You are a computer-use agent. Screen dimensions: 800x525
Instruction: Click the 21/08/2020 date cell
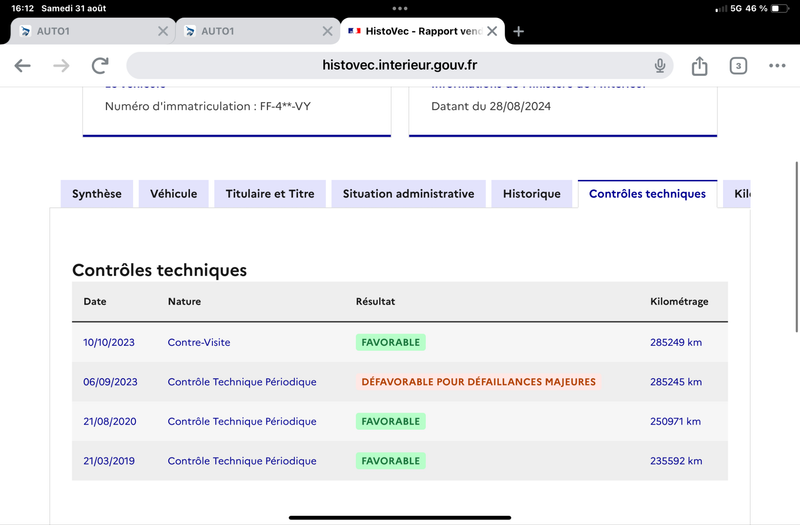tap(110, 421)
